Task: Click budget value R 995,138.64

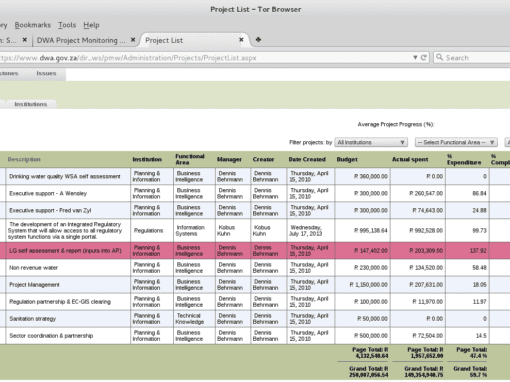Action: pyautogui.click(x=371, y=230)
